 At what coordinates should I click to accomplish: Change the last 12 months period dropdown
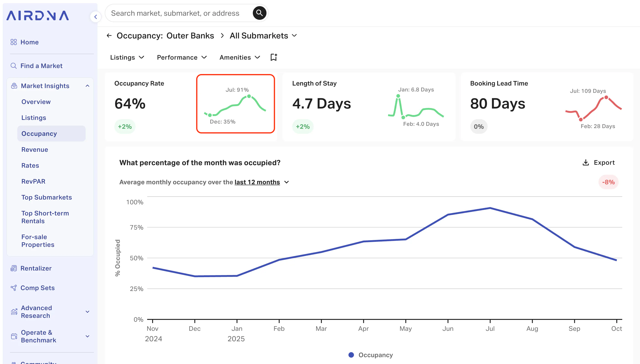(261, 182)
